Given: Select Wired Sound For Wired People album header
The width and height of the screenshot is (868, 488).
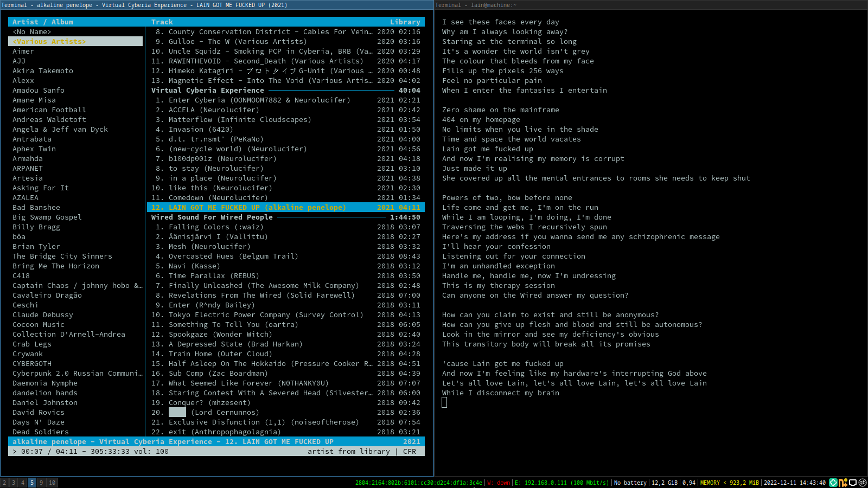Looking at the screenshot, I should click(286, 217).
